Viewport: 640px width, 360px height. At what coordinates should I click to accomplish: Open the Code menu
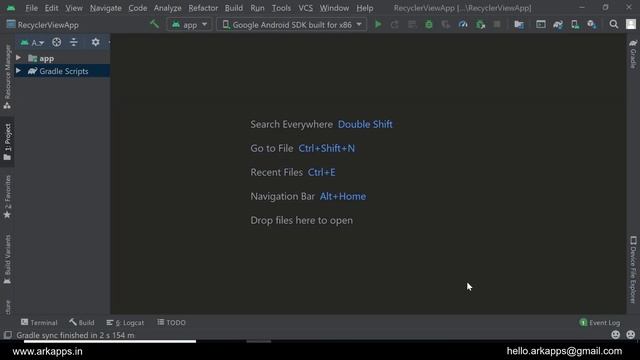[138, 8]
